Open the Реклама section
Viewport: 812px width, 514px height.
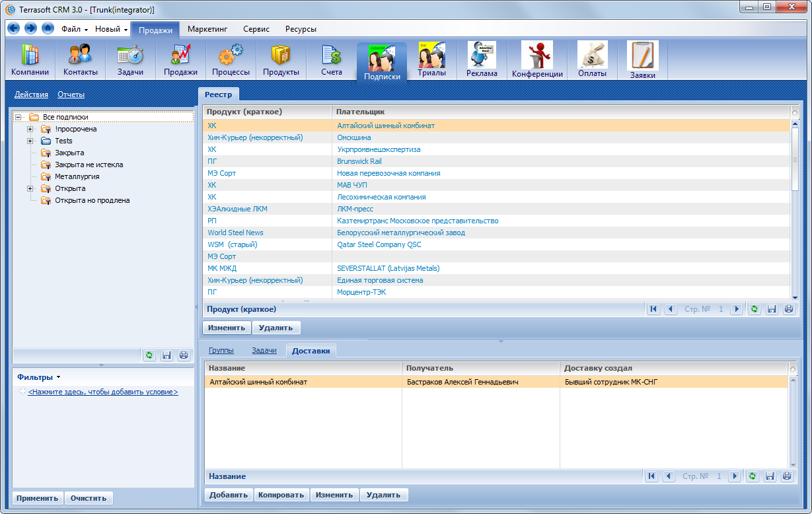[x=482, y=61]
